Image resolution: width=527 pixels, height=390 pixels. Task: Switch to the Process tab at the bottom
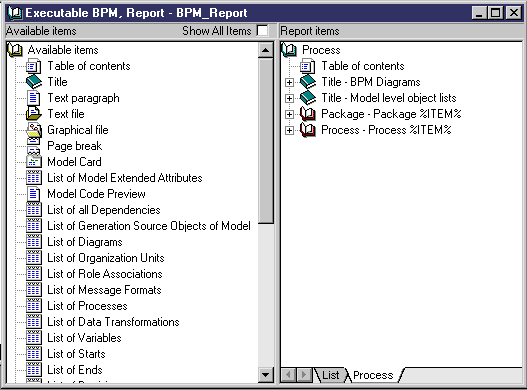(373, 375)
